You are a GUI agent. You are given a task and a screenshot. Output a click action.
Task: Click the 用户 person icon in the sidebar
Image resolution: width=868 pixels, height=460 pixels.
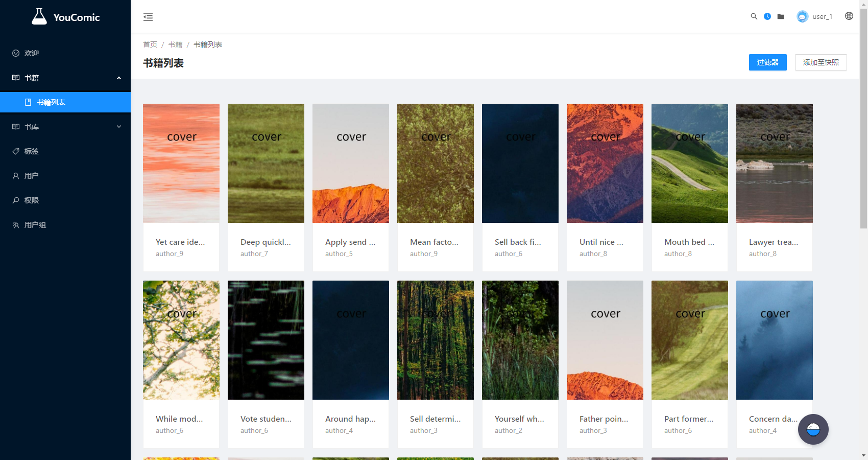16,176
